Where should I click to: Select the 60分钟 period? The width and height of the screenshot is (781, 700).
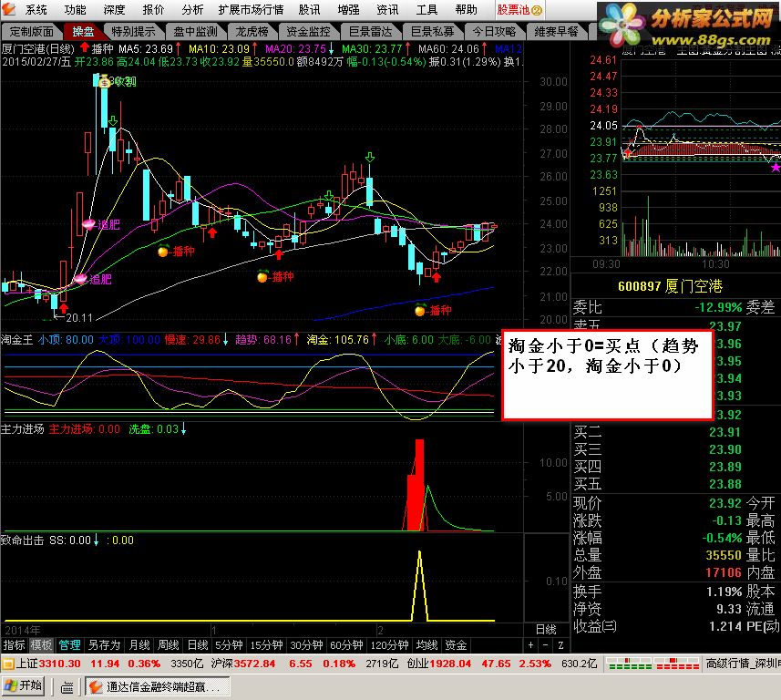(x=346, y=644)
